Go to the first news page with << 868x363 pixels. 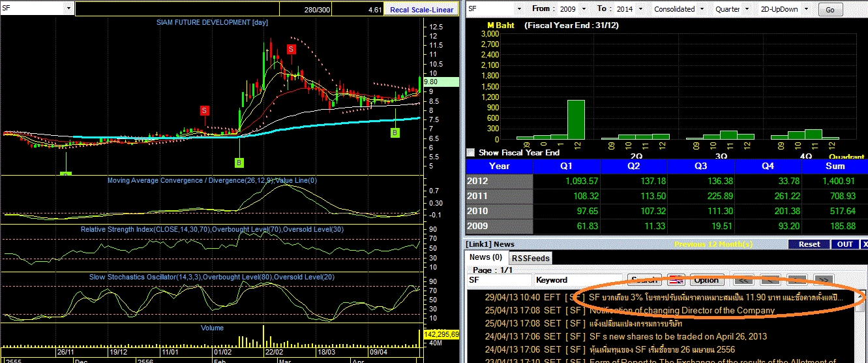click(743, 280)
